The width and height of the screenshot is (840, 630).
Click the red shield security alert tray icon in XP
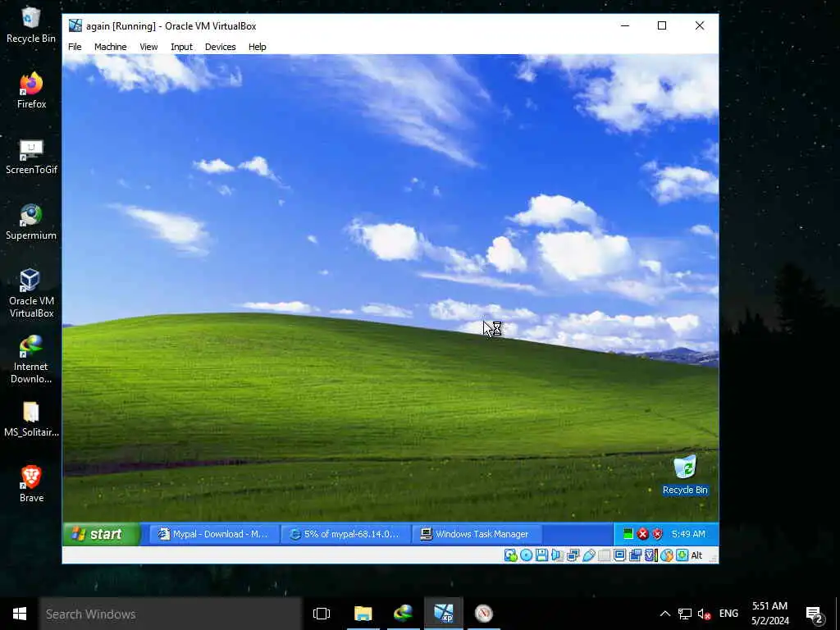657,533
